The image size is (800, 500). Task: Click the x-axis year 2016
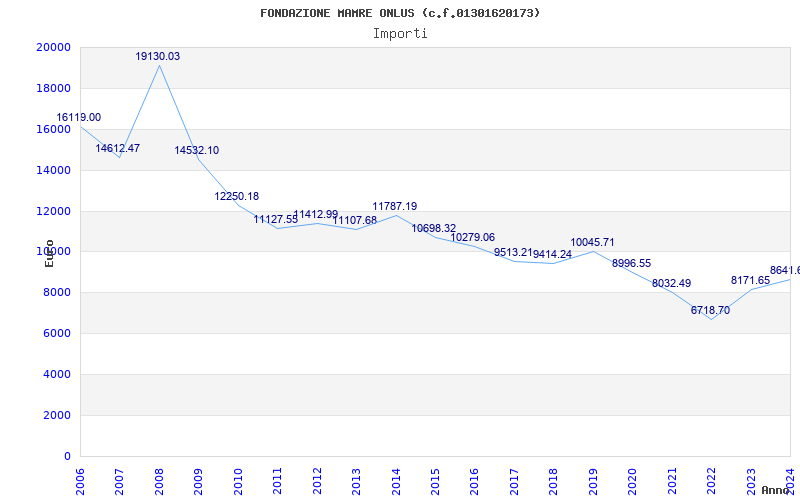[474, 481]
